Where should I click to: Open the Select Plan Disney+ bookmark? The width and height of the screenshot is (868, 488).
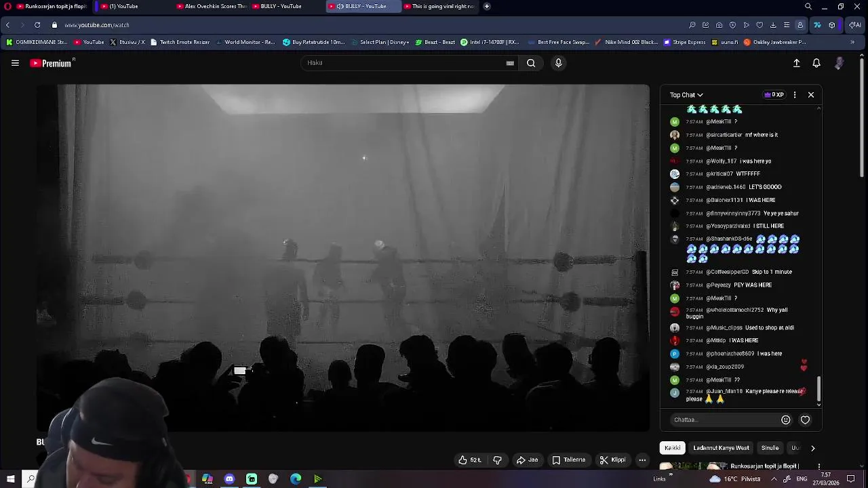tap(380, 42)
